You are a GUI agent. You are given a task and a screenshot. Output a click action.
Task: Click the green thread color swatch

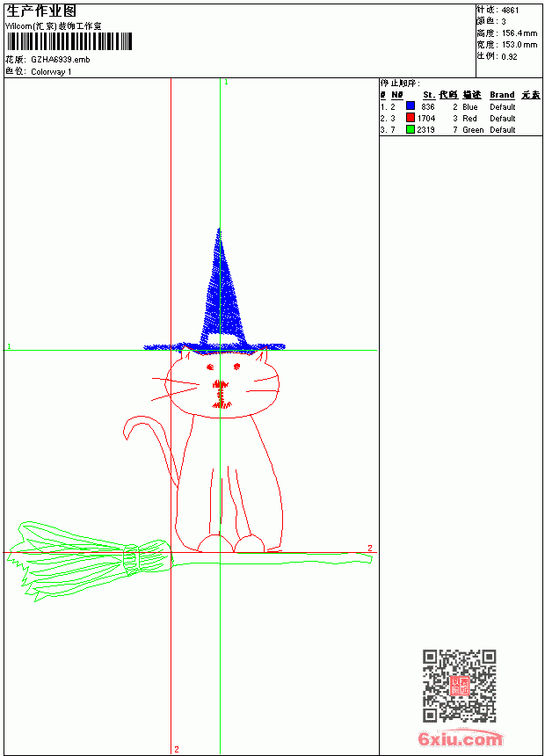tap(411, 129)
